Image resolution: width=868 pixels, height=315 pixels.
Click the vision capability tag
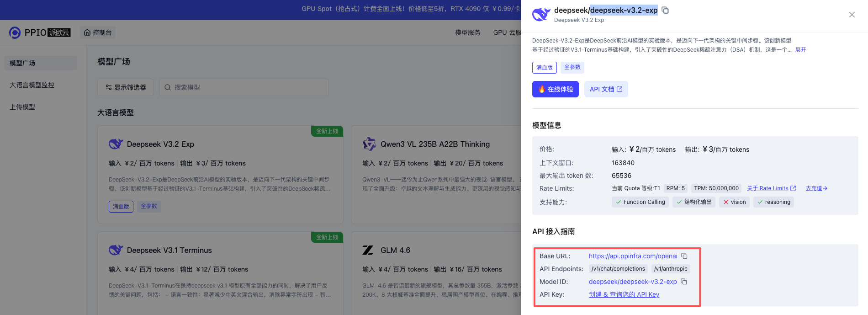pos(734,202)
